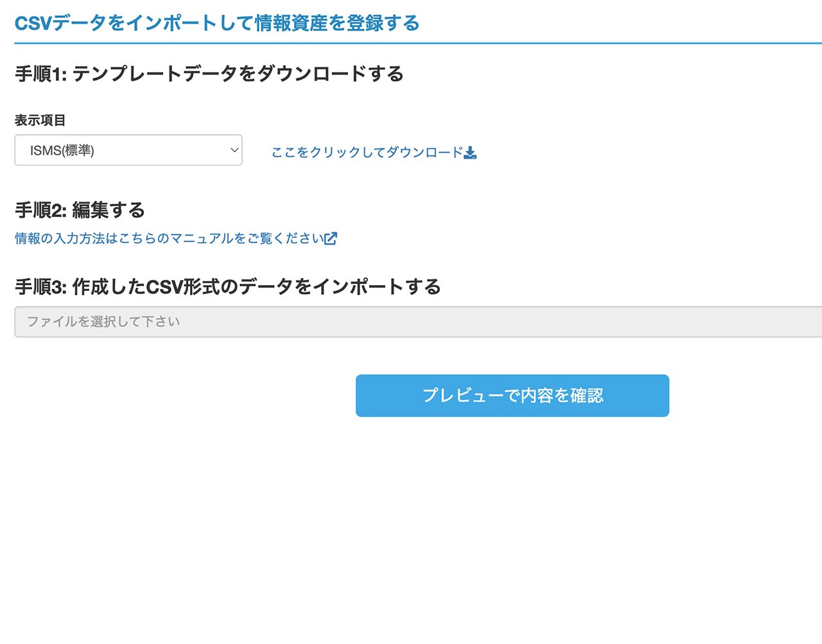822x644 pixels.
Task: Click the external-link icon after the manual link
Action: (x=331, y=239)
